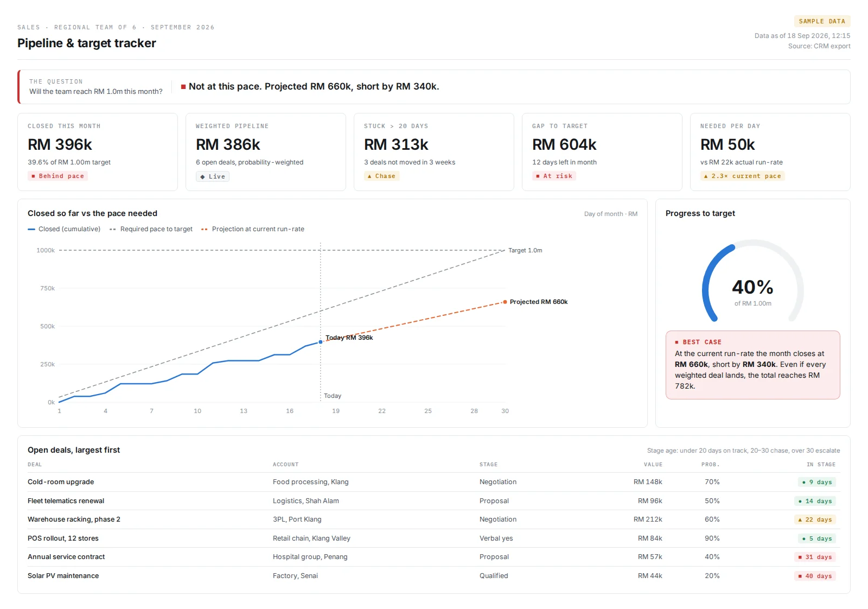Select the "2.3× current pace" badge
868x609 pixels.
[742, 176]
